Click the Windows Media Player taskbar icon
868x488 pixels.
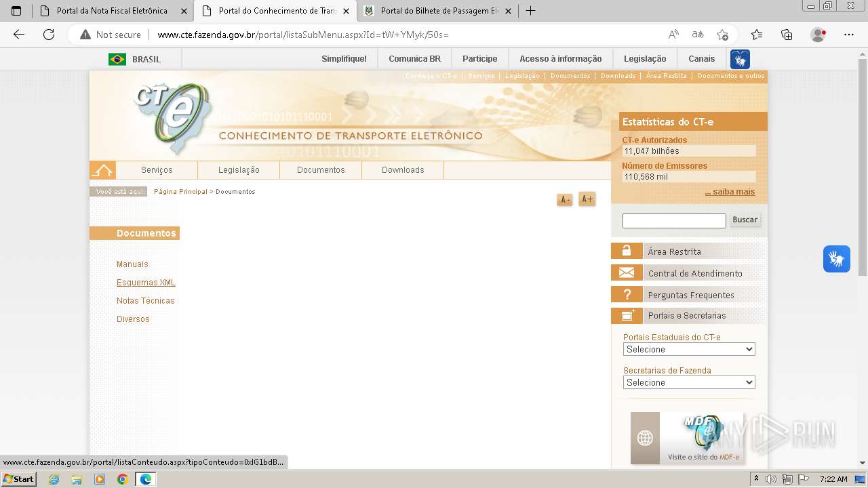[x=100, y=479]
